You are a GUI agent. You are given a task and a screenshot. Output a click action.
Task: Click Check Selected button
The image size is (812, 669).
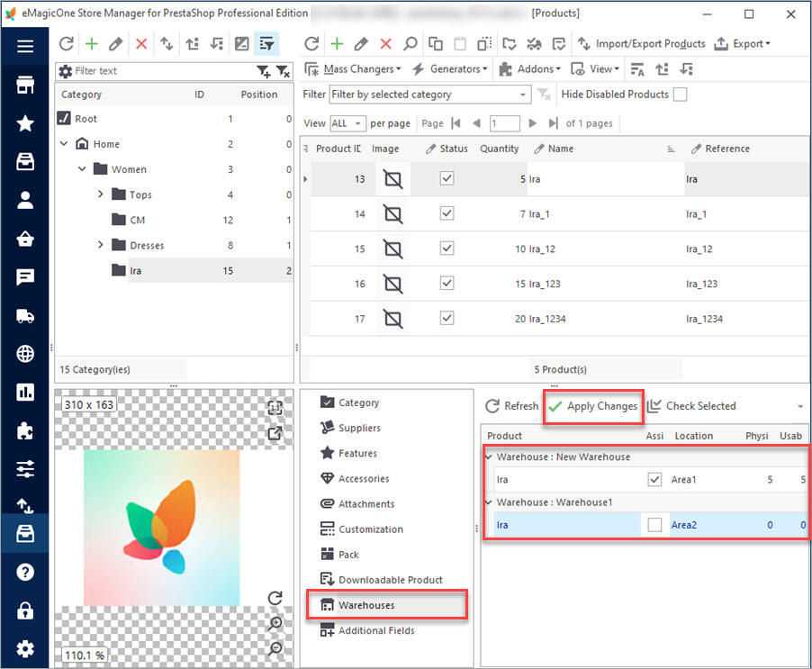coord(692,406)
